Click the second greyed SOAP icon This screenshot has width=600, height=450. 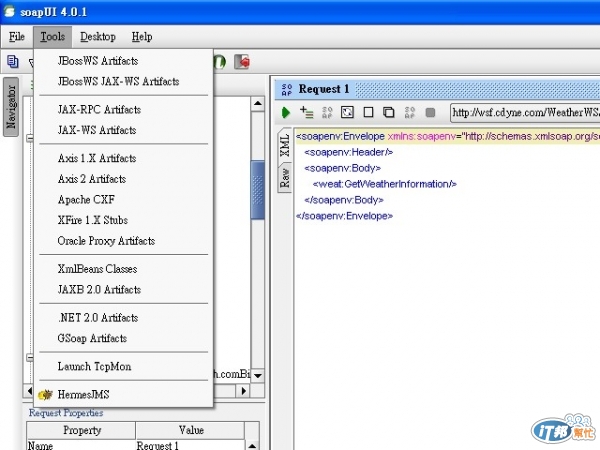[409, 112]
